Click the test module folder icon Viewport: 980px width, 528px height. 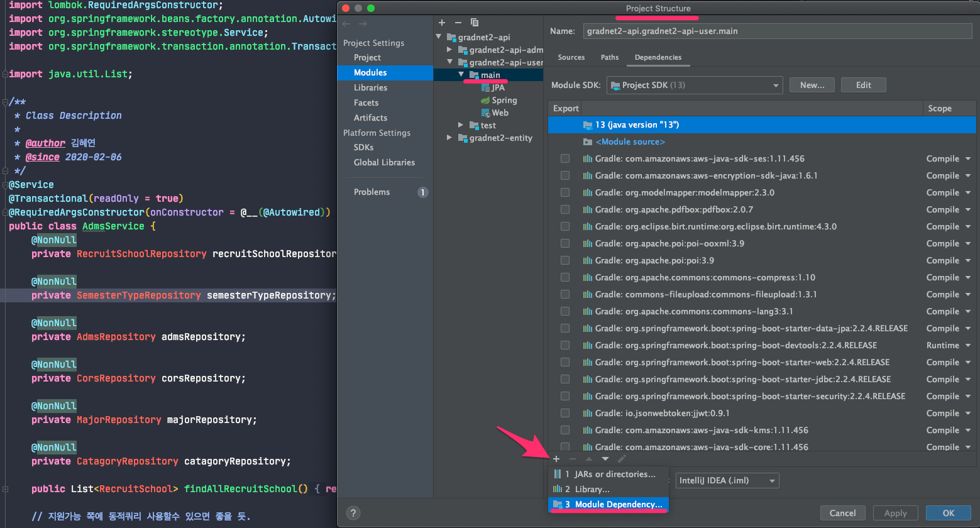pos(475,126)
